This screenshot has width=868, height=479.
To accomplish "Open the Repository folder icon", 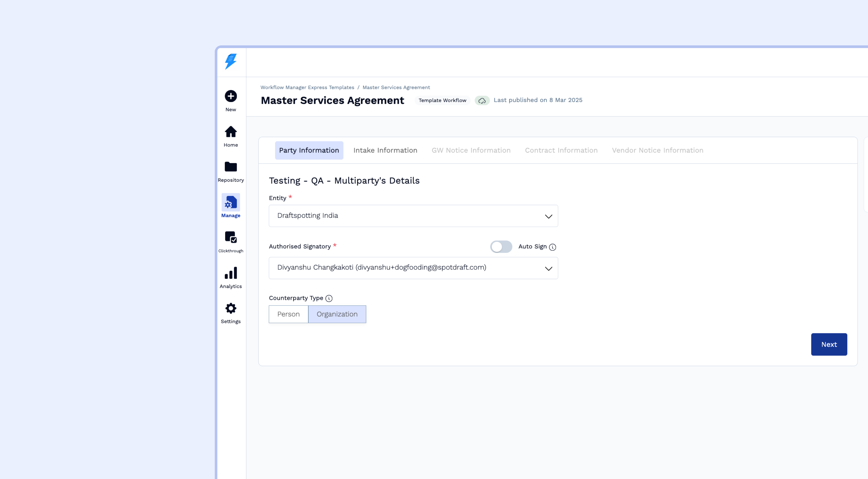I will tap(231, 167).
